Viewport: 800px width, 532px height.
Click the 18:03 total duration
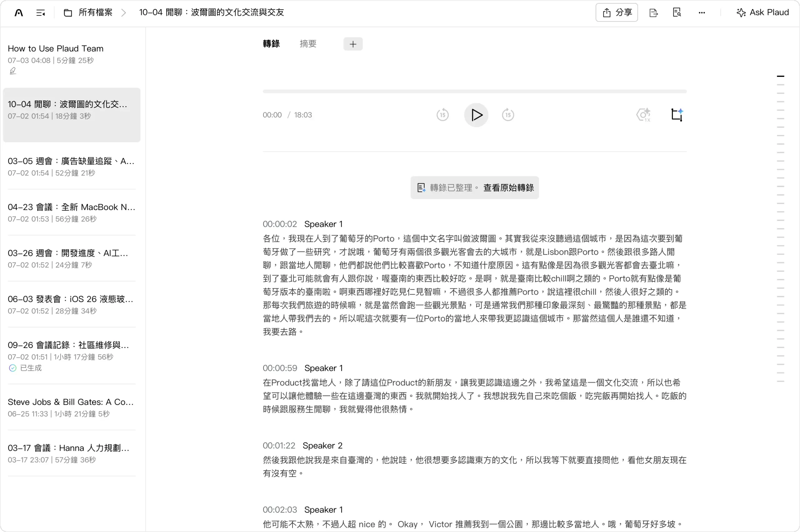[303, 115]
